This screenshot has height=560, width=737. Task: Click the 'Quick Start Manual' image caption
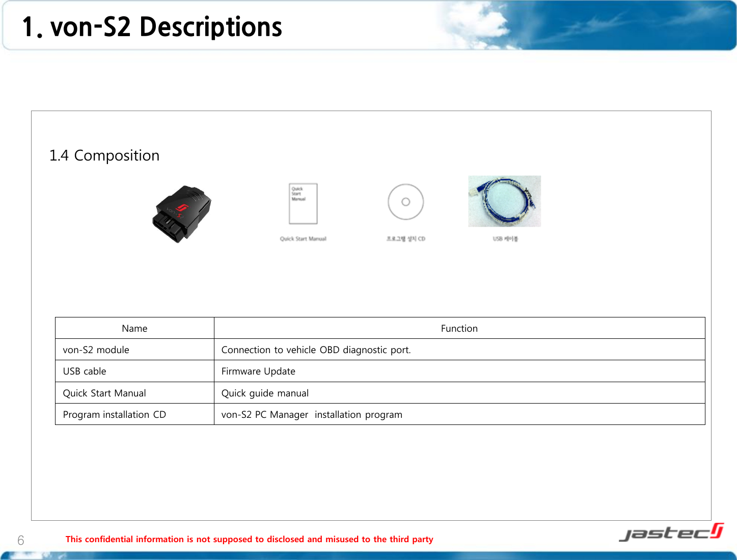coord(303,238)
